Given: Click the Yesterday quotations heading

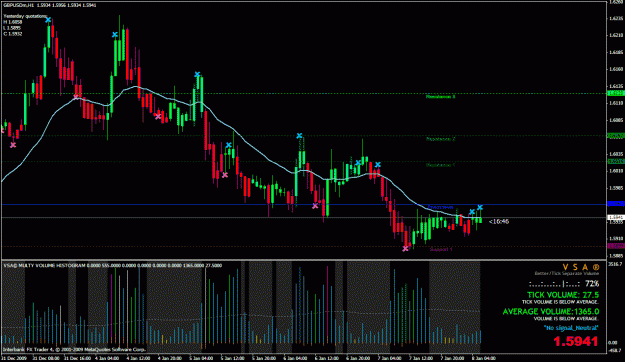Looking at the screenshot, I should tap(25, 16).
